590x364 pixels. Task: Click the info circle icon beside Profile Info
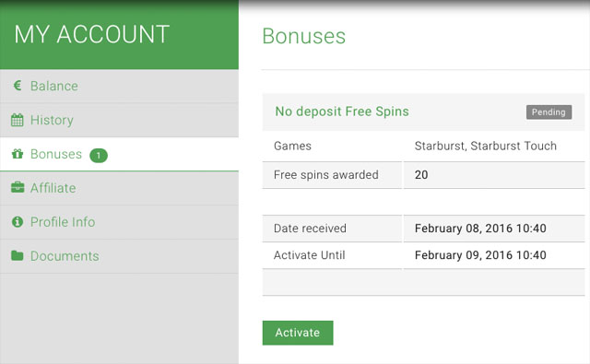pyautogui.click(x=18, y=222)
